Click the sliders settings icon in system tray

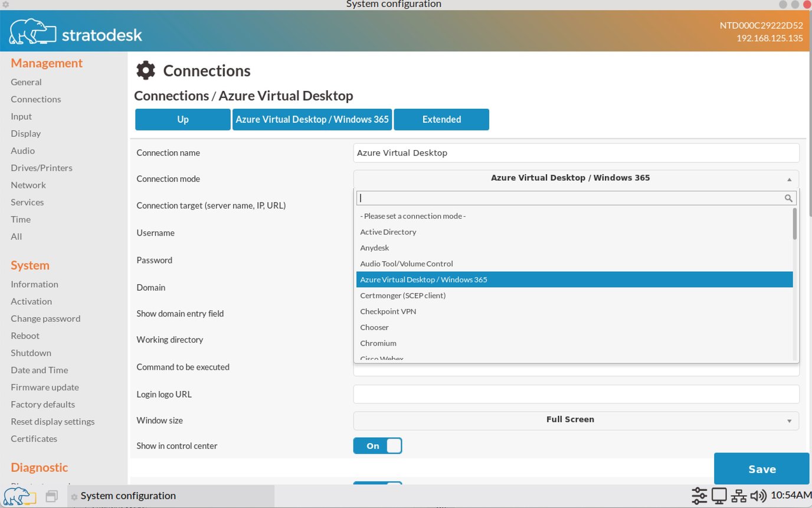(x=699, y=495)
